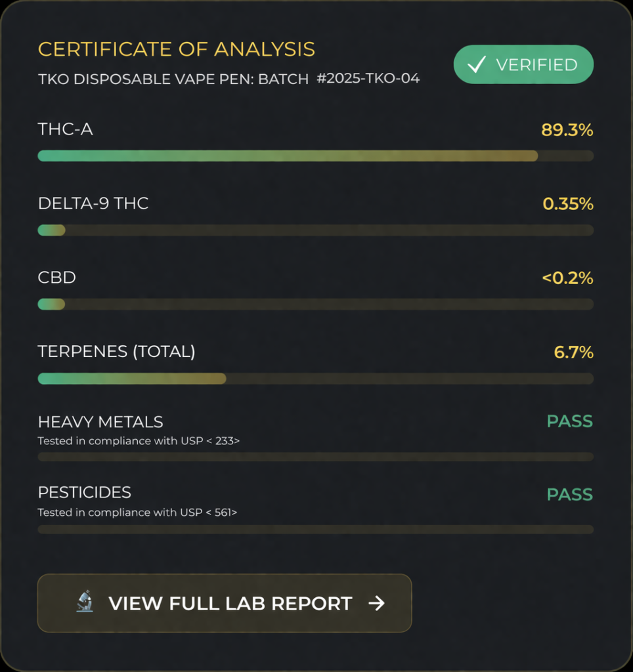Select the 6.7% terpenes value
Image resolution: width=633 pixels, height=672 pixels.
(574, 352)
